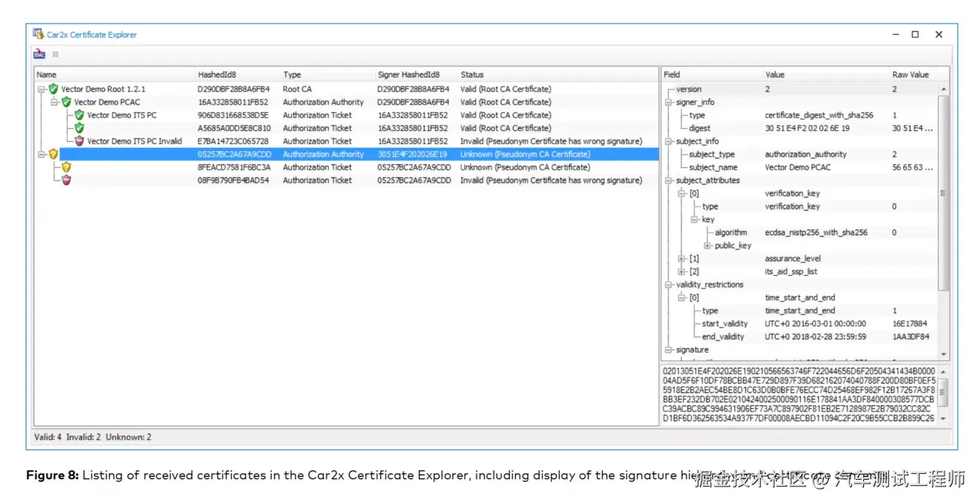This screenshot has height=504, width=980.
Task: Click inside the raw hex dump text box
Action: click(799, 395)
